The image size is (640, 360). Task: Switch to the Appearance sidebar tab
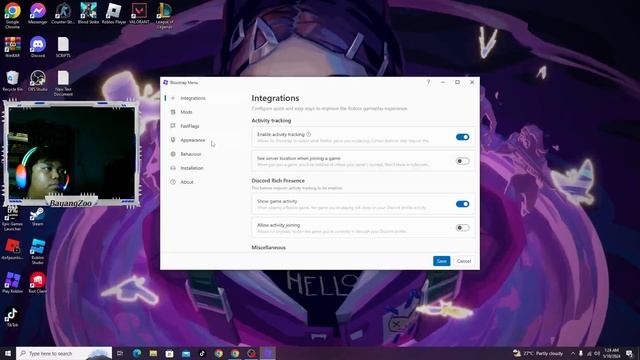[202, 140]
